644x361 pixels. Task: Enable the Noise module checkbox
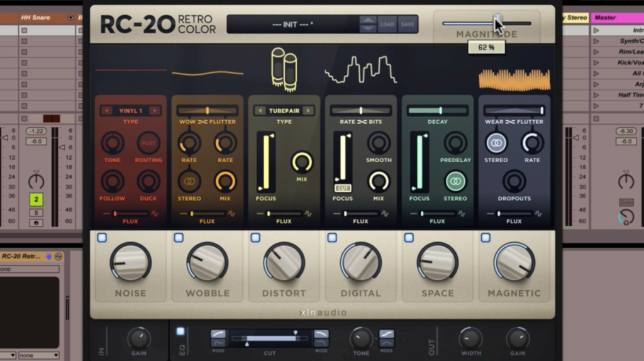tap(102, 238)
